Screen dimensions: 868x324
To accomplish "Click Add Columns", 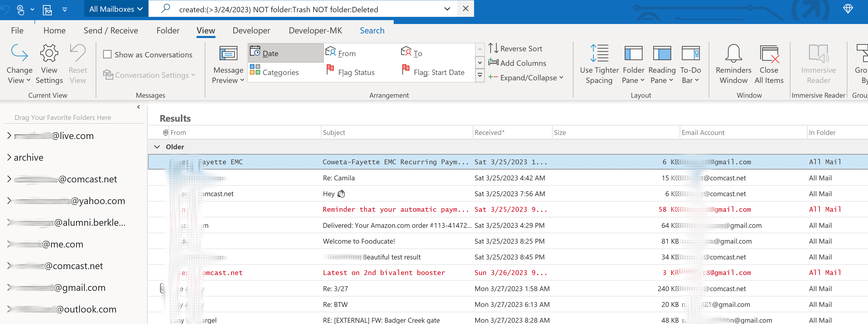I will 517,63.
